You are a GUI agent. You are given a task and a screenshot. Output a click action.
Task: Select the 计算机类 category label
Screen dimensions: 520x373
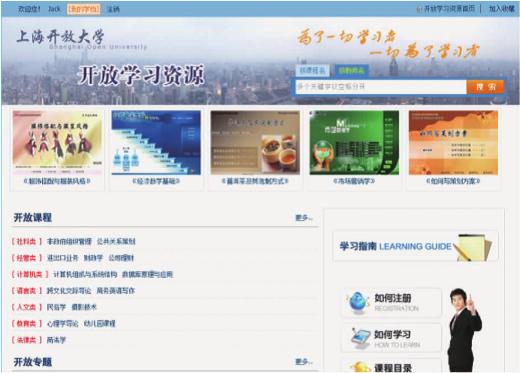29,274
